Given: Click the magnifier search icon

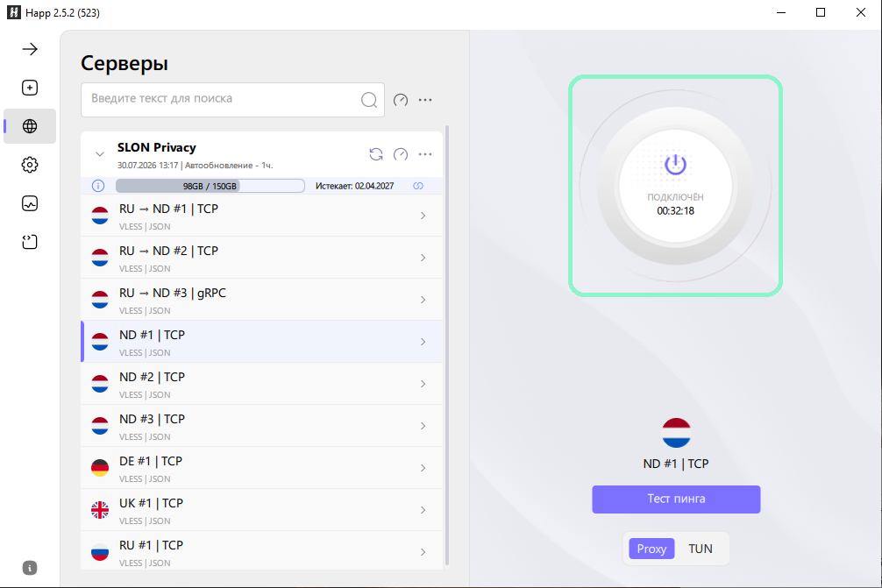Looking at the screenshot, I should pyautogui.click(x=369, y=100).
